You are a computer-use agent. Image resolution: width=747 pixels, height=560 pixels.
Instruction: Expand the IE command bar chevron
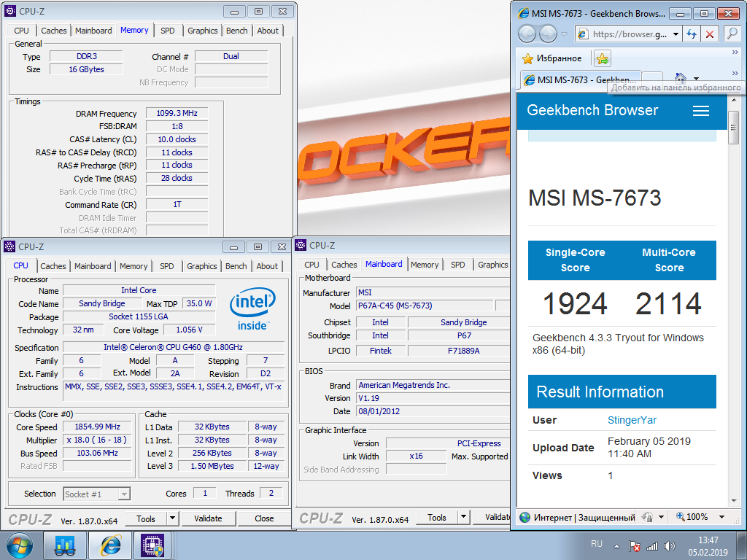[x=735, y=73]
